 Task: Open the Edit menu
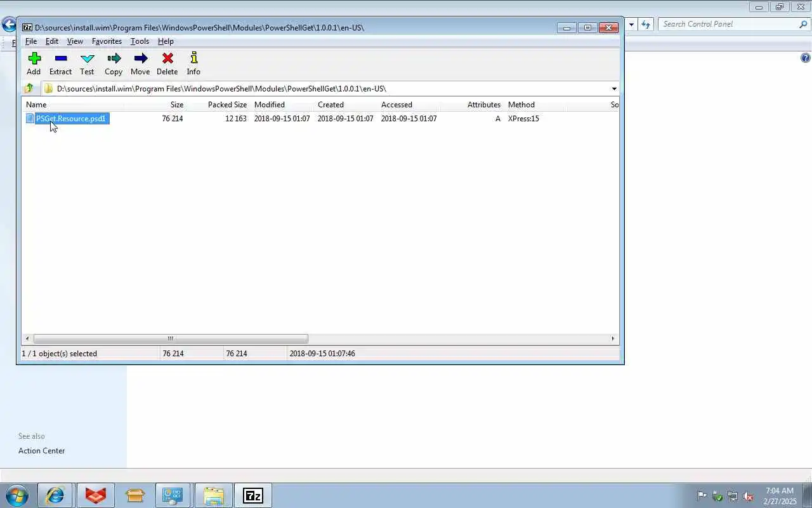[x=52, y=41]
